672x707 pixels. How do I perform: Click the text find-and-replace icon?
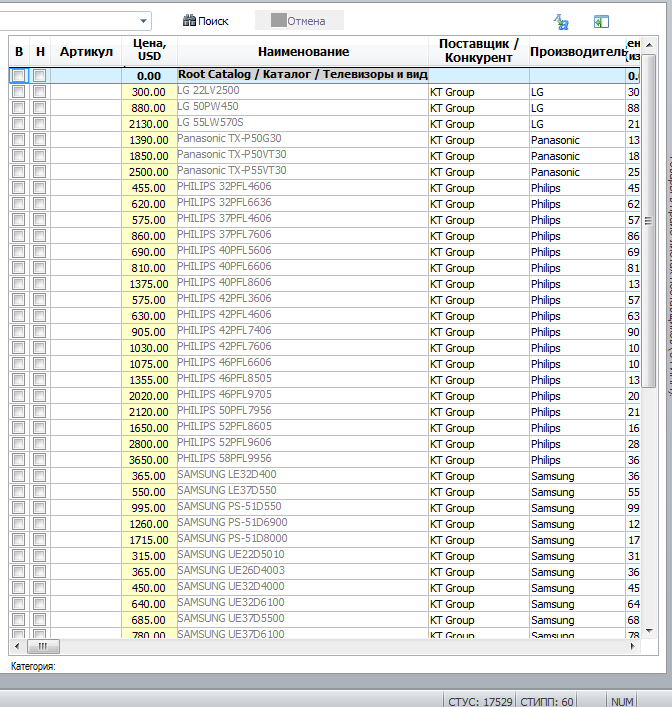(561, 22)
